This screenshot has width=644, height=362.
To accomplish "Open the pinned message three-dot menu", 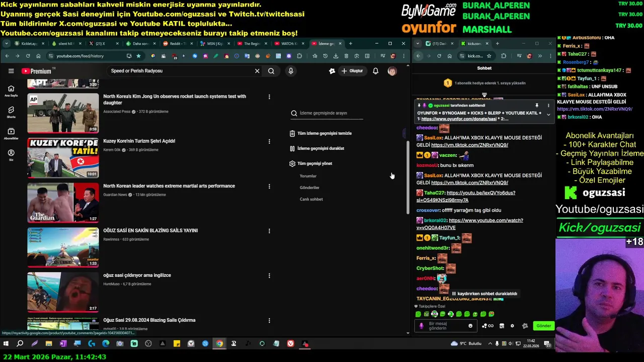I will coord(548,106).
